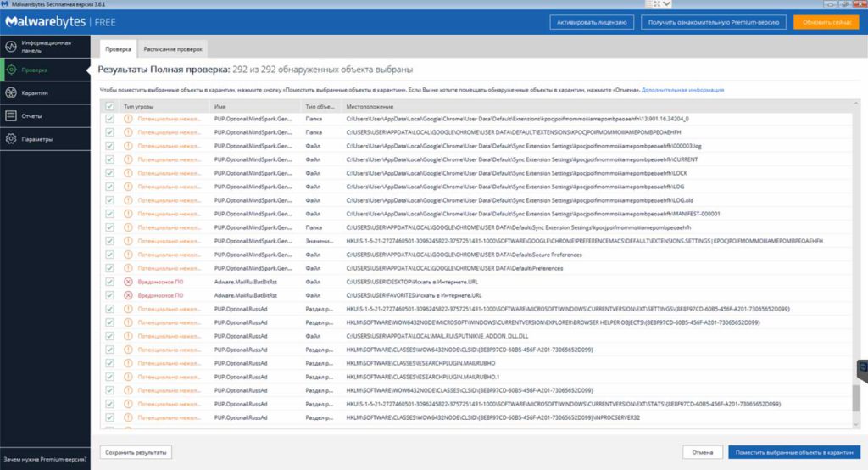Uncheck the BROWSER HELPER OBJECTS row checkbox
868x470 pixels.
click(109, 322)
